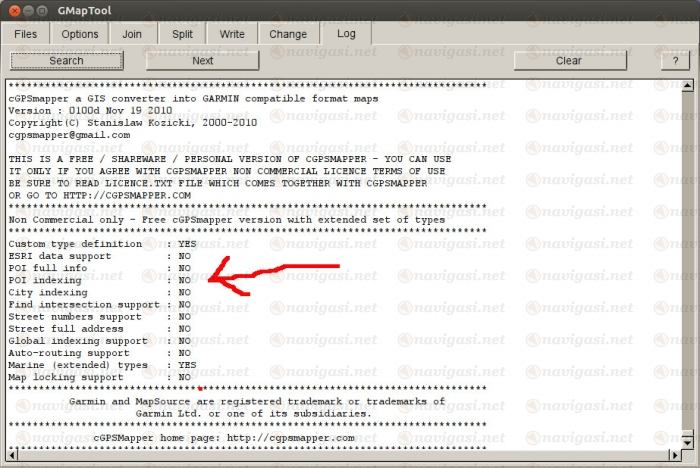The width and height of the screenshot is (700, 468).
Task: Go to the Split tab
Action: click(x=182, y=34)
